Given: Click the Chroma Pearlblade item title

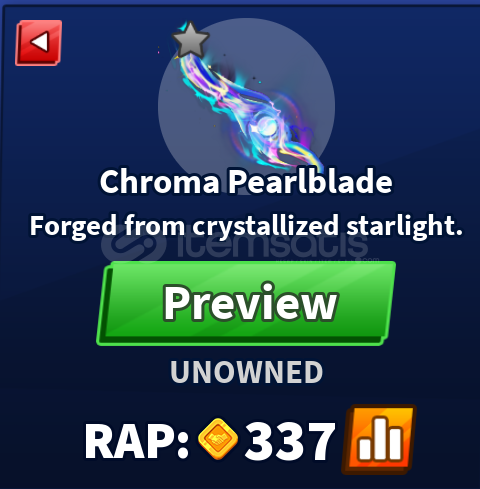Looking at the screenshot, I should 246,181.
